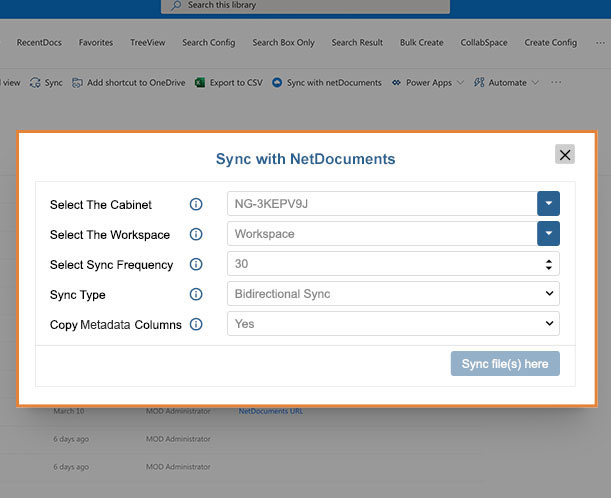Click the Sync file(s) here button
611x498 pixels.
[505, 364]
